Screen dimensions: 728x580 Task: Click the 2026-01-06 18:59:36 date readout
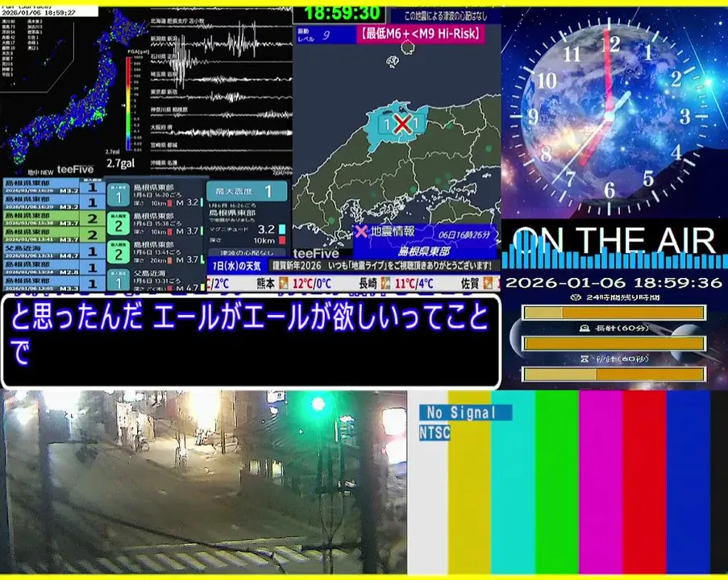[614, 283]
